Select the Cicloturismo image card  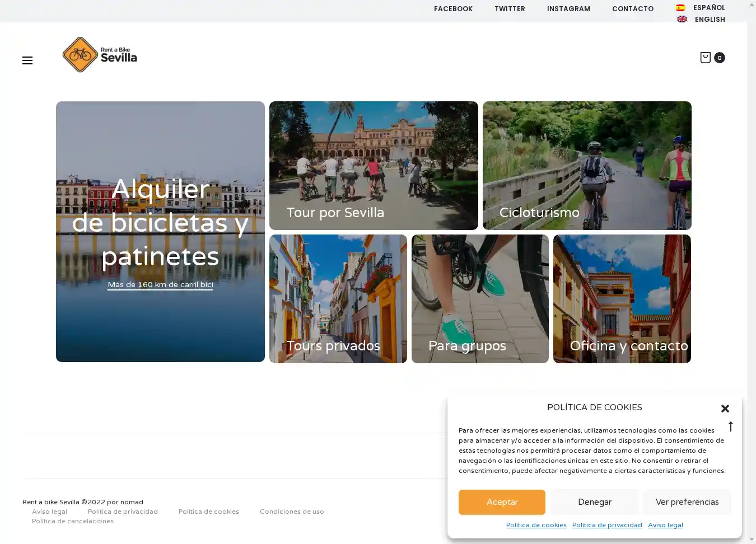click(x=587, y=165)
